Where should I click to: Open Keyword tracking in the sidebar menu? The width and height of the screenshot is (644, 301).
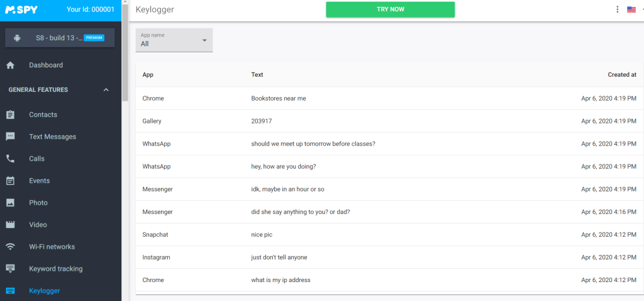coord(56,268)
